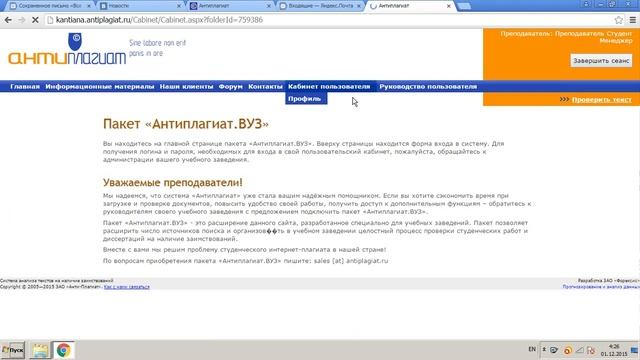This screenshot has height=360, width=640.
Task: Select the Студент role link
Action: point(619,33)
